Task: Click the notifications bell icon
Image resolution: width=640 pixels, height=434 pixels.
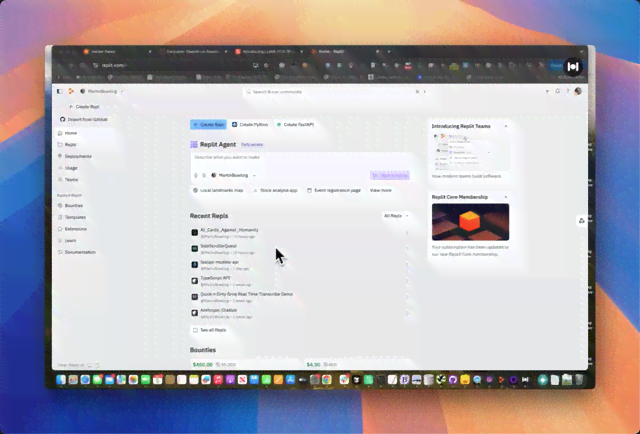Action: point(558,91)
